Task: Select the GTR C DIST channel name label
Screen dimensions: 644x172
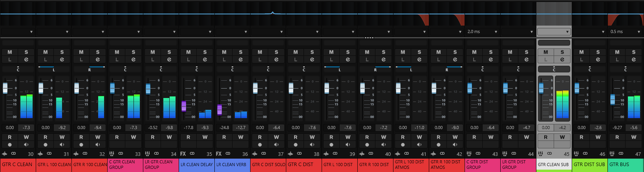Action: coord(304,165)
